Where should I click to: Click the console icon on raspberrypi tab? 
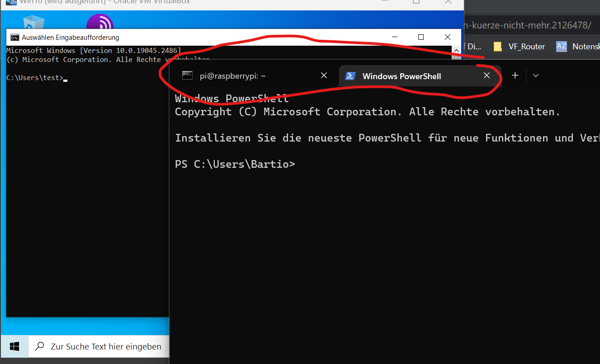pyautogui.click(x=187, y=76)
